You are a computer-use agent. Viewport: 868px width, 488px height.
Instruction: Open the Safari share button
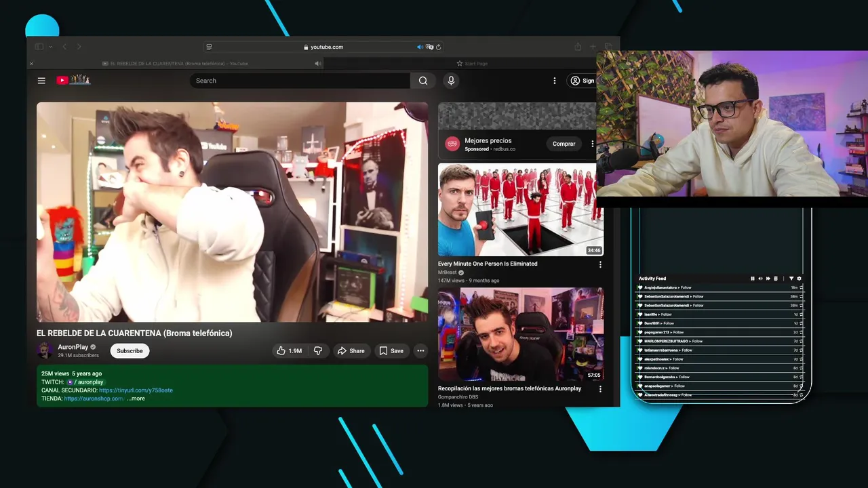578,47
